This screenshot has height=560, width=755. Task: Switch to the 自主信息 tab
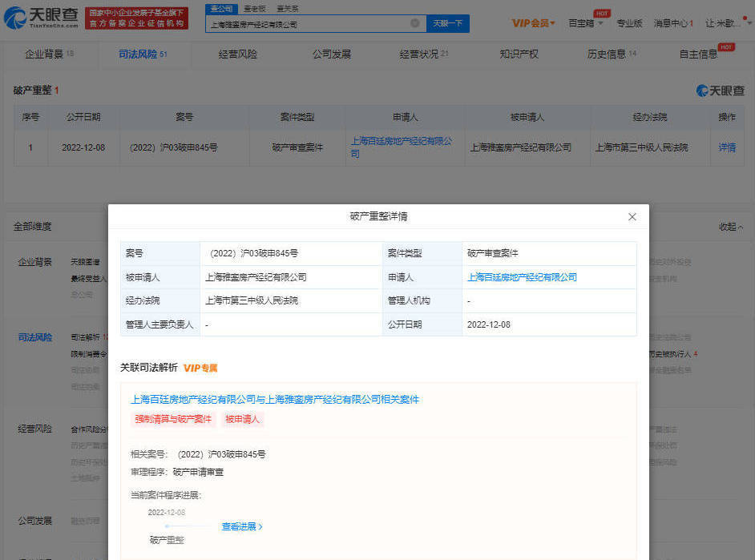pos(699,54)
